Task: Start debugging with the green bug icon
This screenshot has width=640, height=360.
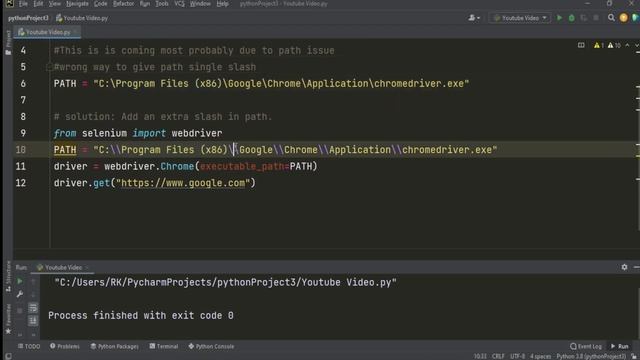Action: 571,18
